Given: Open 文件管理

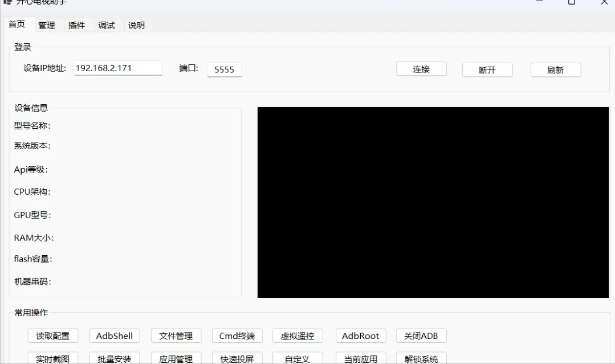Looking at the screenshot, I should (x=176, y=336).
